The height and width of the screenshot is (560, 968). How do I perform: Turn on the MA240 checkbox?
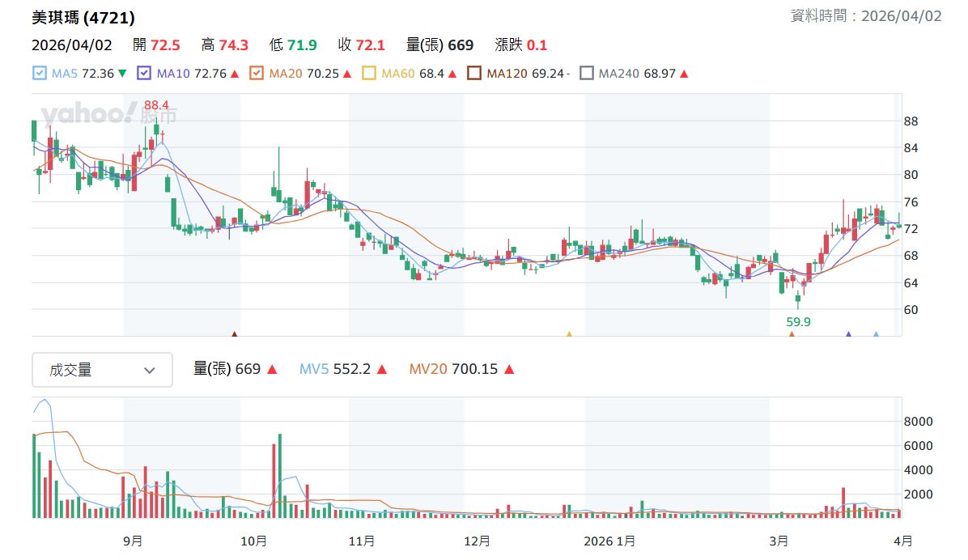click(587, 74)
